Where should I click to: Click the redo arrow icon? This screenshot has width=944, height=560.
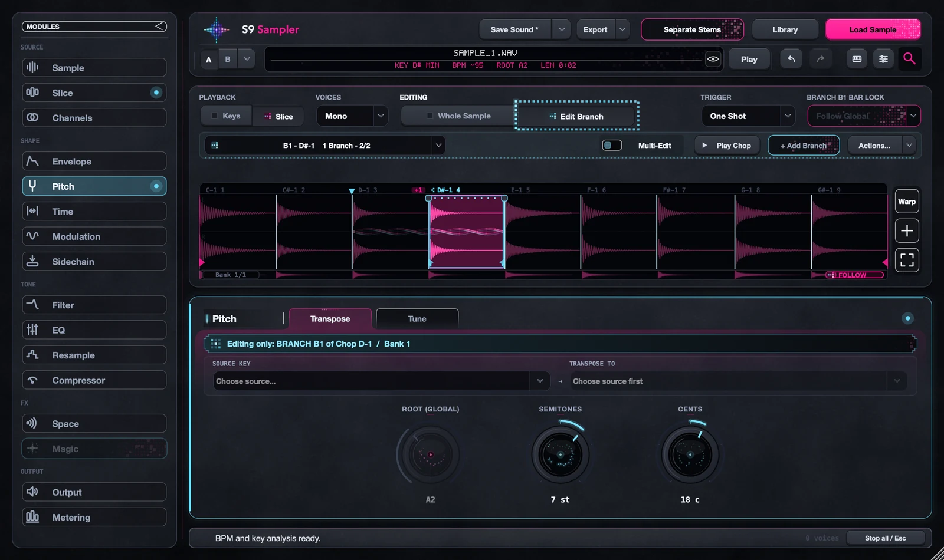pyautogui.click(x=820, y=59)
